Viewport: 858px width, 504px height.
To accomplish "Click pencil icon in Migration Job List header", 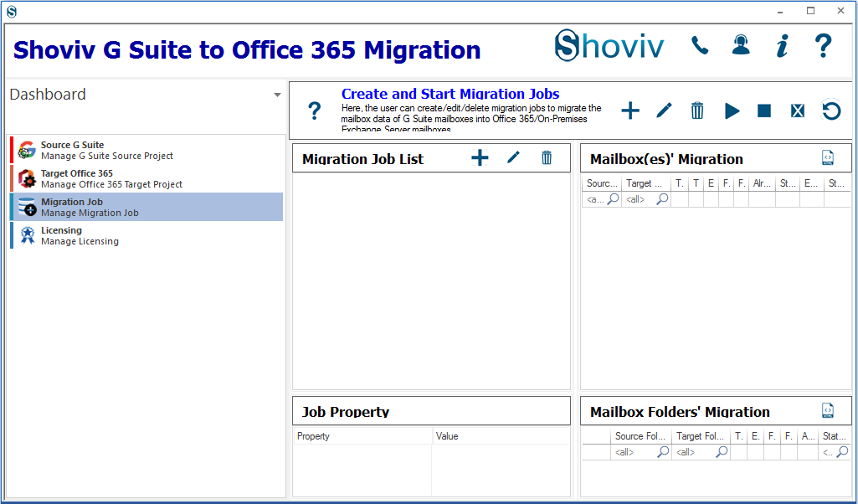I will click(513, 157).
